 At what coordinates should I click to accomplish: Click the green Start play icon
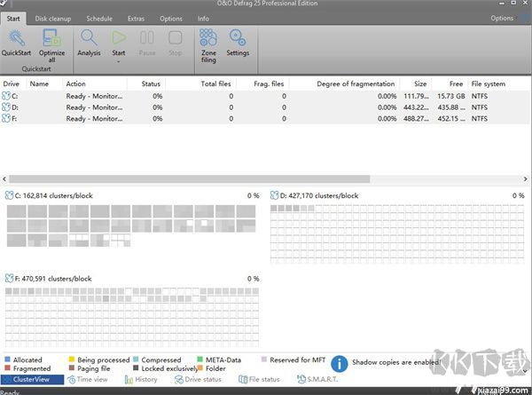119,37
